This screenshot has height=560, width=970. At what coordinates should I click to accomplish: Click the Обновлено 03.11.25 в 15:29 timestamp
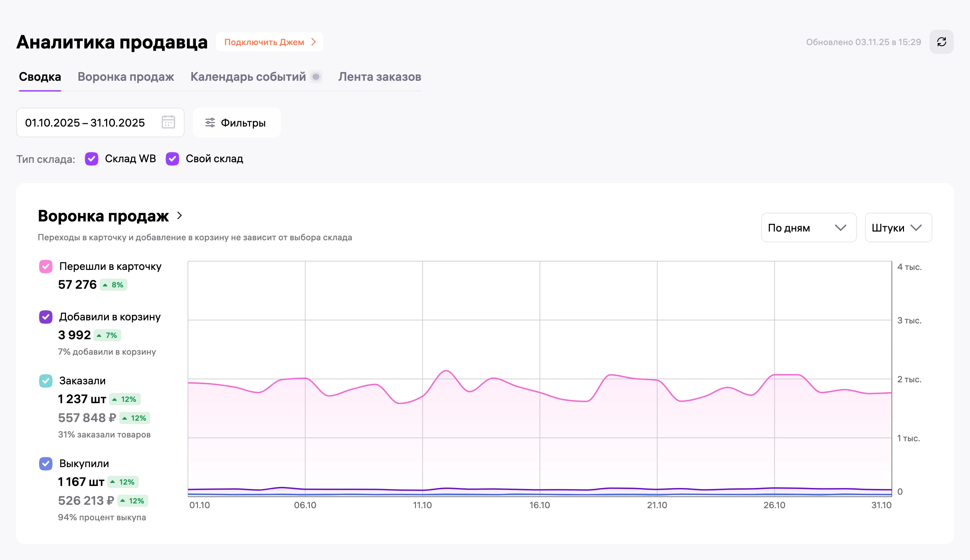click(864, 42)
